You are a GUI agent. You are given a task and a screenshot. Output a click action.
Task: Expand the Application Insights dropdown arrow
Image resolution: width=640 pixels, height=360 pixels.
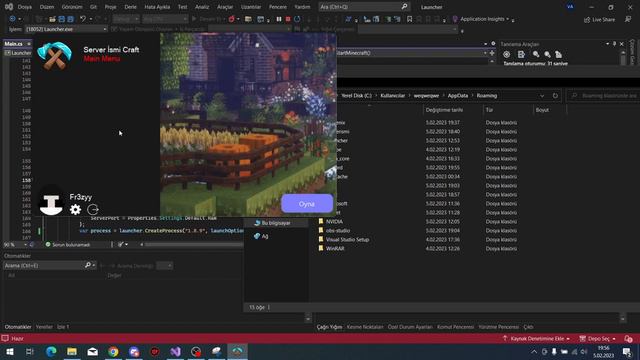click(x=507, y=19)
